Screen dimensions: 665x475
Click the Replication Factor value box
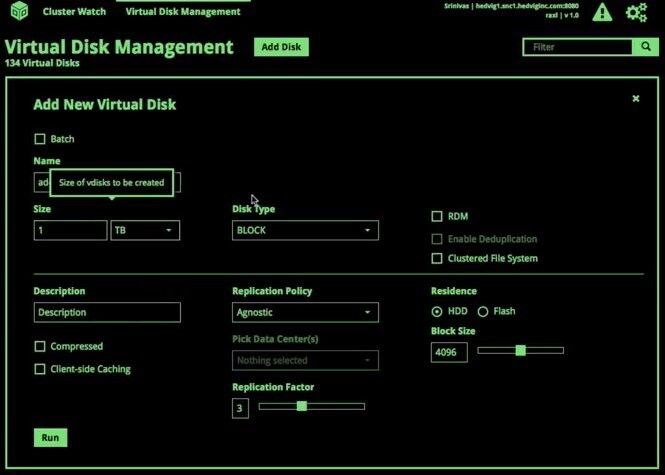point(240,408)
